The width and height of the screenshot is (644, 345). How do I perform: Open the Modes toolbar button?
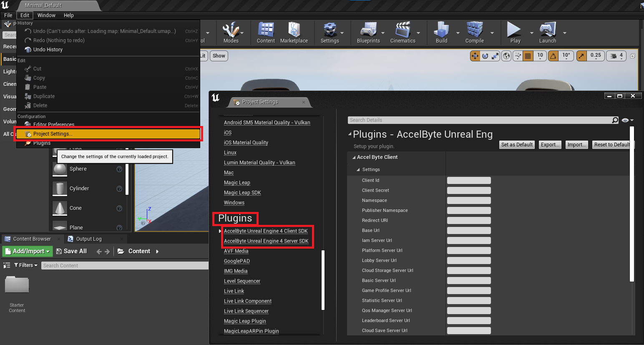click(231, 33)
